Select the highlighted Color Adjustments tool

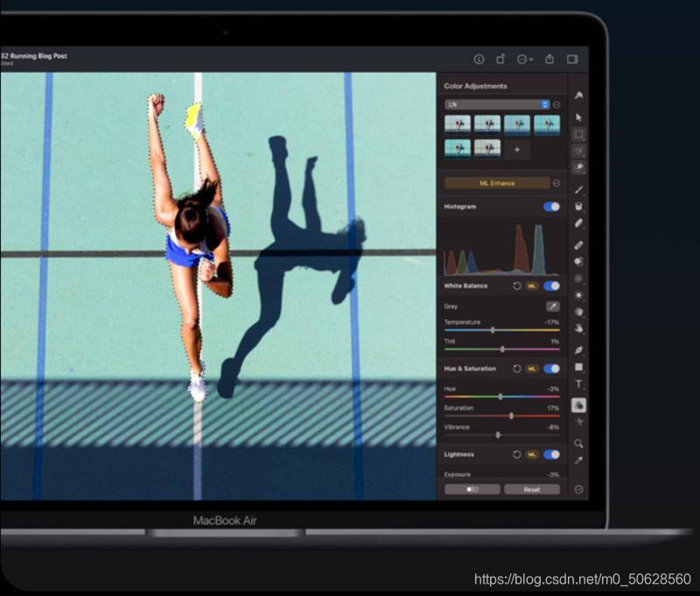pos(578,405)
